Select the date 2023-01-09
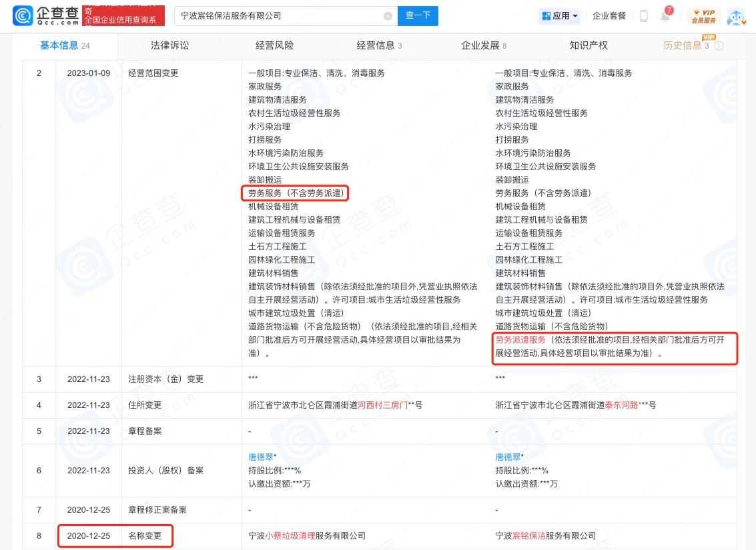Viewport: 756px width, 550px height. click(x=89, y=73)
